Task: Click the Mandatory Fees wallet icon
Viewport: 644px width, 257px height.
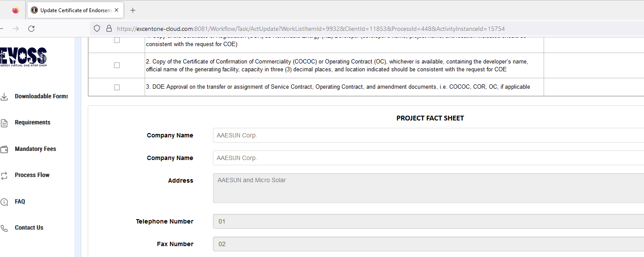Action: 4,149
